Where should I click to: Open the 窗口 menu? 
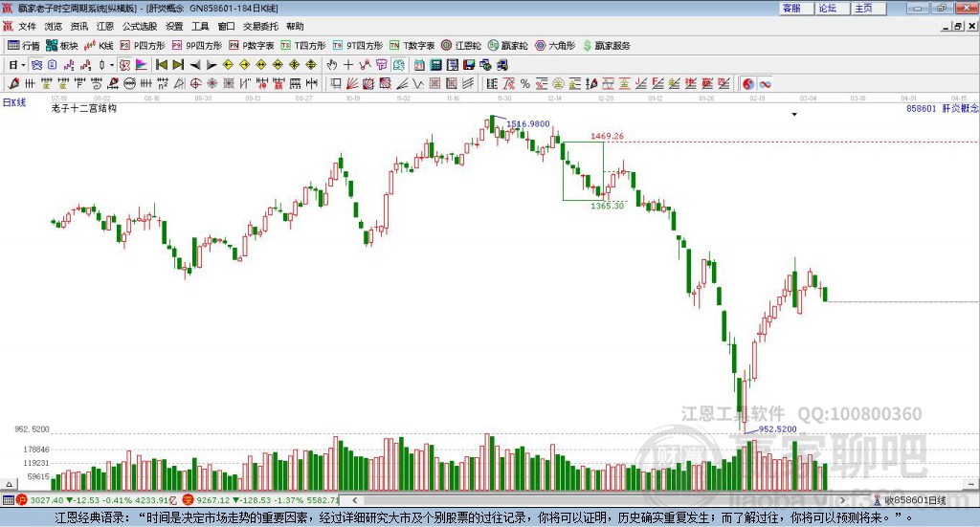[x=226, y=26]
